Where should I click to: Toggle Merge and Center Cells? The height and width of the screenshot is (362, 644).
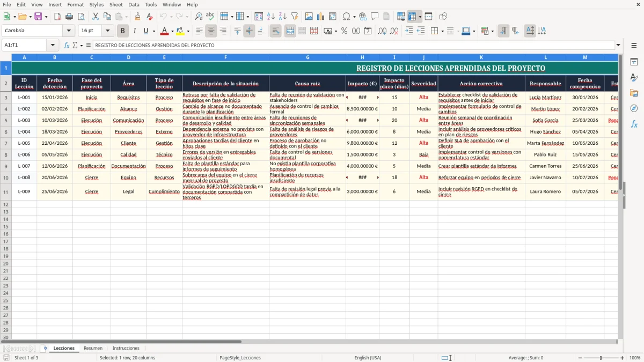(x=290, y=31)
